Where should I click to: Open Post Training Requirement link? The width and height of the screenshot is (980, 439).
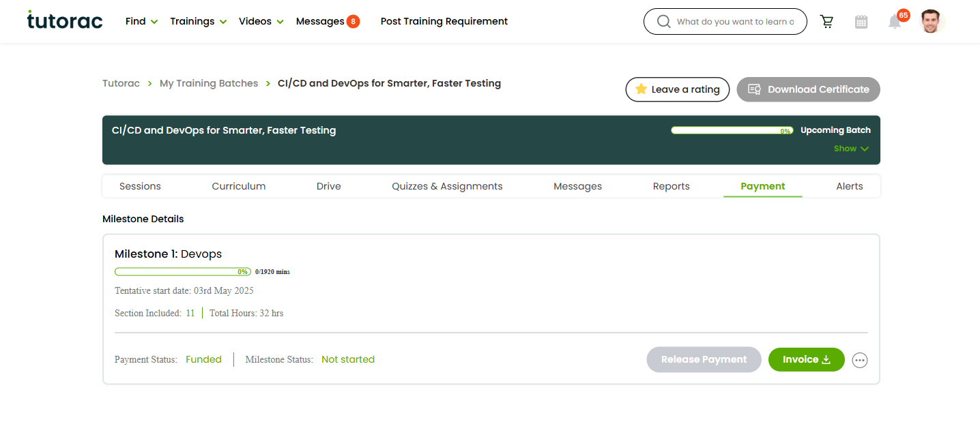444,22
